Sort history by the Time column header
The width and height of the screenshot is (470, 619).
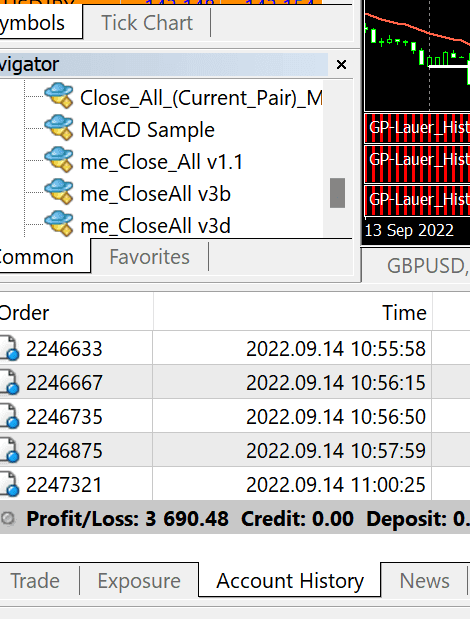pos(293,313)
